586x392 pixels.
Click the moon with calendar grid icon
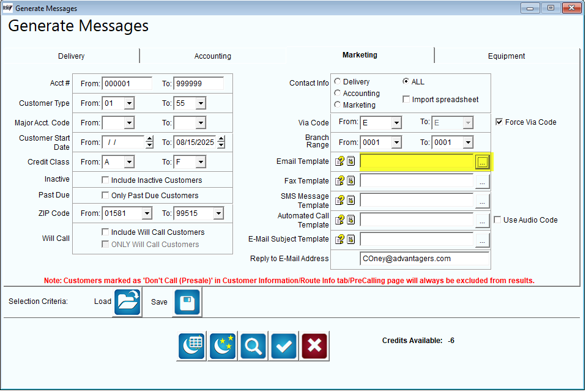pyautogui.click(x=191, y=346)
